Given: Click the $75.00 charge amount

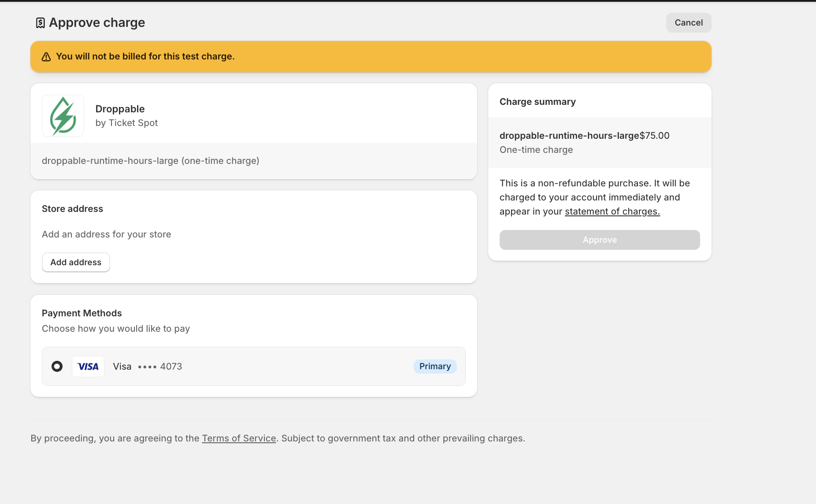Looking at the screenshot, I should [x=654, y=136].
